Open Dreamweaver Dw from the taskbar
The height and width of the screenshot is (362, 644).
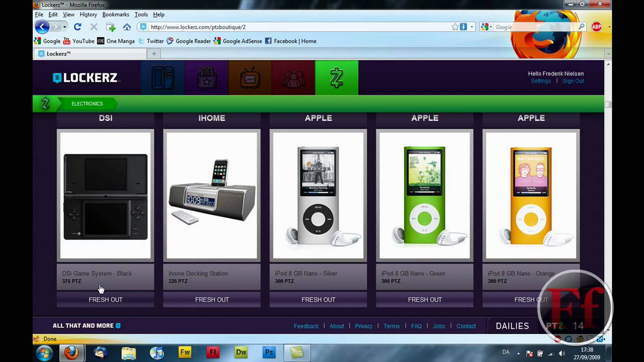pos(241,352)
